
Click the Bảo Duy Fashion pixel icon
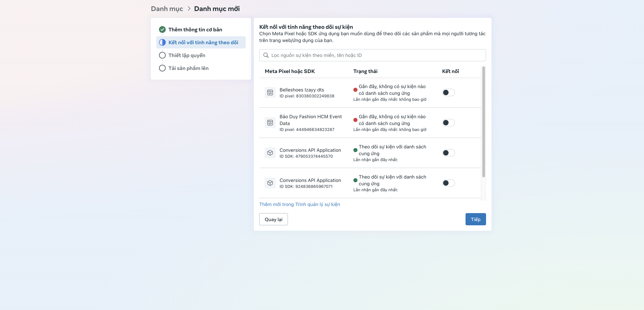point(270,123)
